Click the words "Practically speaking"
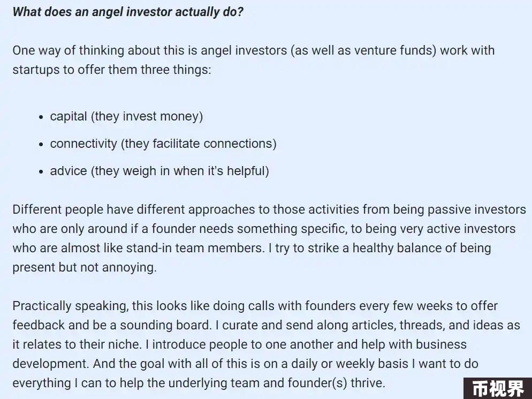Screen dimensions: 532x399 tap(71, 306)
